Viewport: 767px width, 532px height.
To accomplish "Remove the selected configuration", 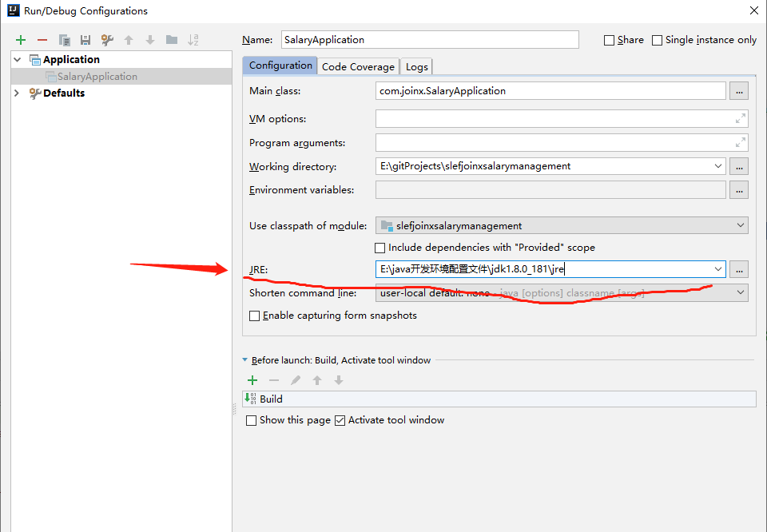I will click(42, 40).
